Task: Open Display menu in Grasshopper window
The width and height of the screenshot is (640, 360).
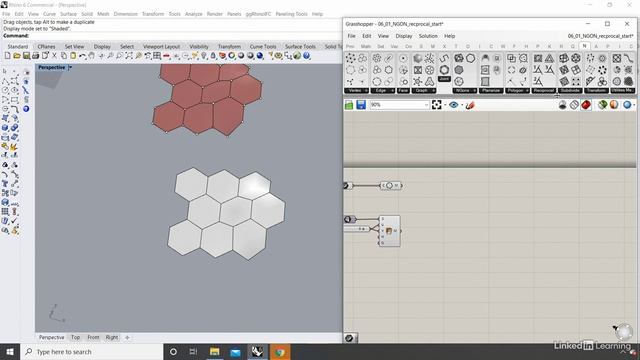Action: point(404,36)
